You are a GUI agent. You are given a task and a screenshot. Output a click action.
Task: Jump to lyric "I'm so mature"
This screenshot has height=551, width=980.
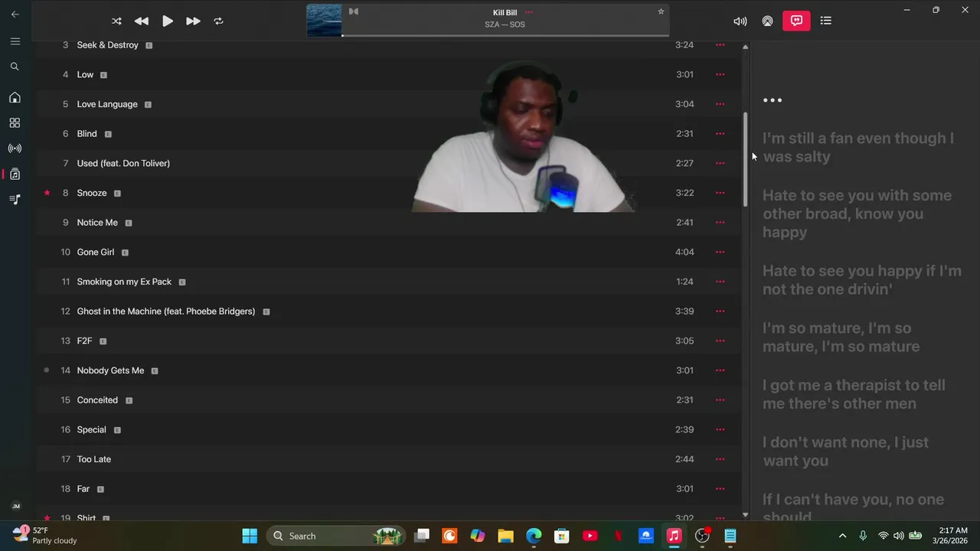tap(841, 337)
